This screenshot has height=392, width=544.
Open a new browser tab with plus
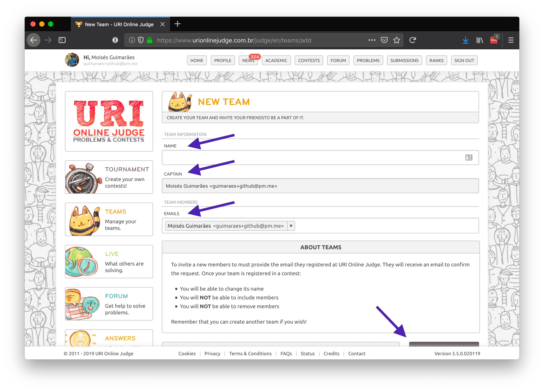click(178, 24)
